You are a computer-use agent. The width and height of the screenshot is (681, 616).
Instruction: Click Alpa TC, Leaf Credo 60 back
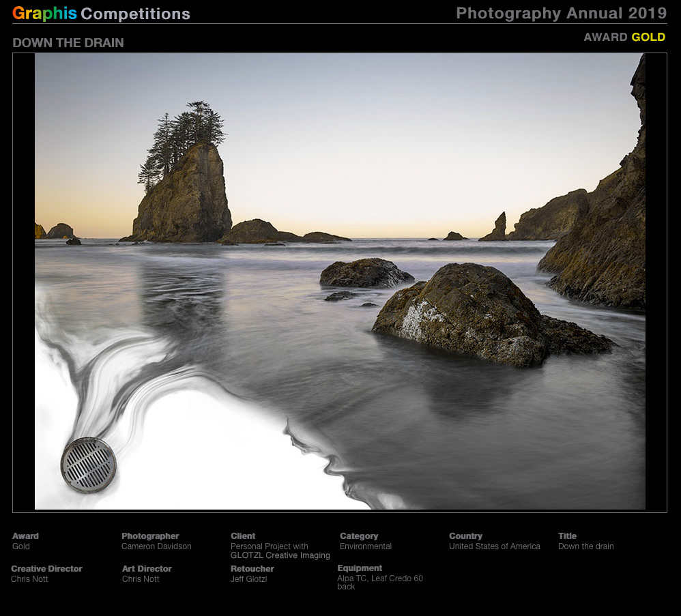(380, 582)
